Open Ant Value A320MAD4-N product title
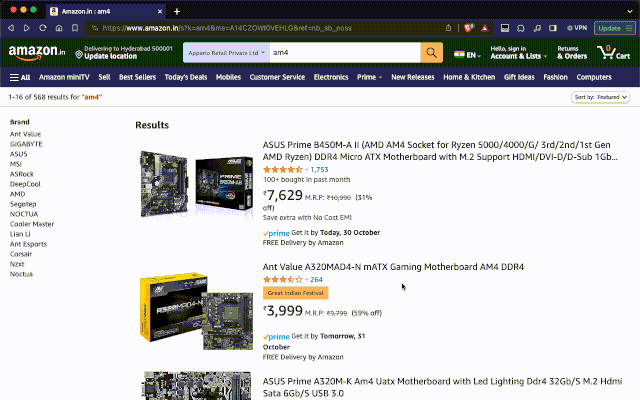Screen dimensions: 640x400 393,267
